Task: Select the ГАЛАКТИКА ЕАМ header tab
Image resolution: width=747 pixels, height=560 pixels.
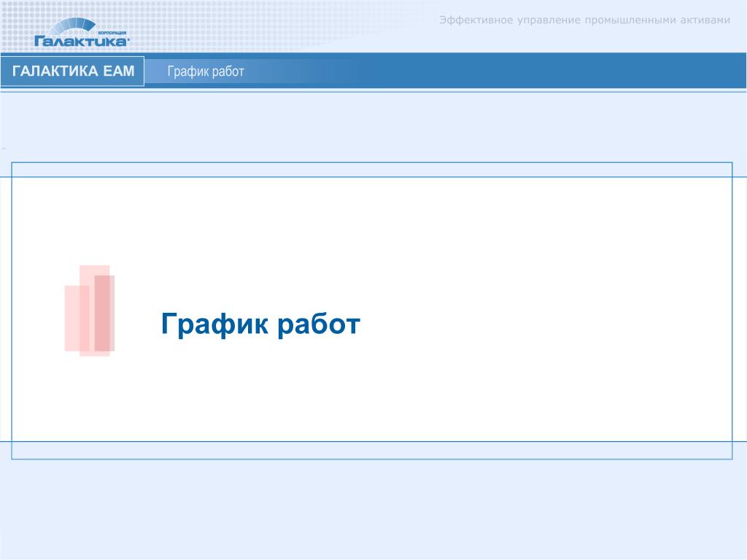Action: click(72, 71)
